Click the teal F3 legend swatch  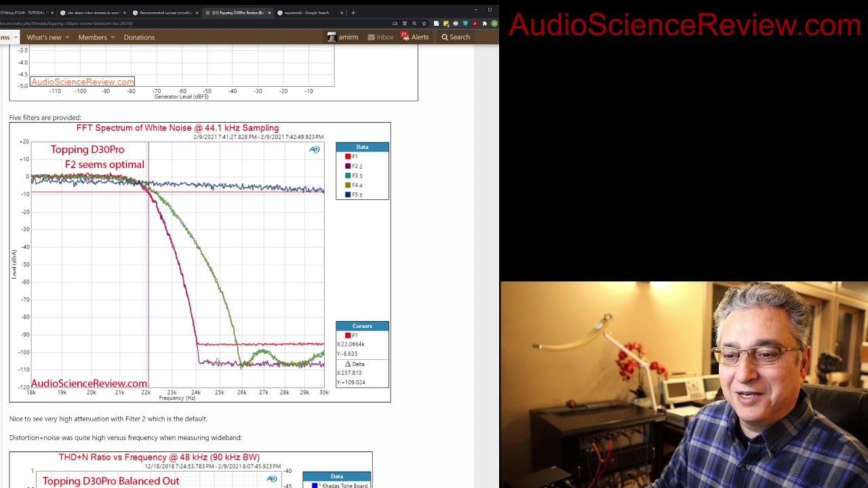348,176
